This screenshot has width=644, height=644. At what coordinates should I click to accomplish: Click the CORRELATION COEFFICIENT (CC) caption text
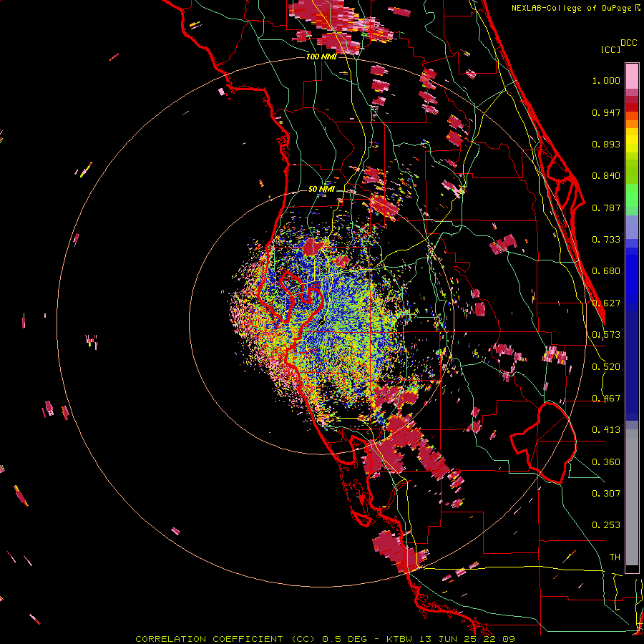click(225, 639)
